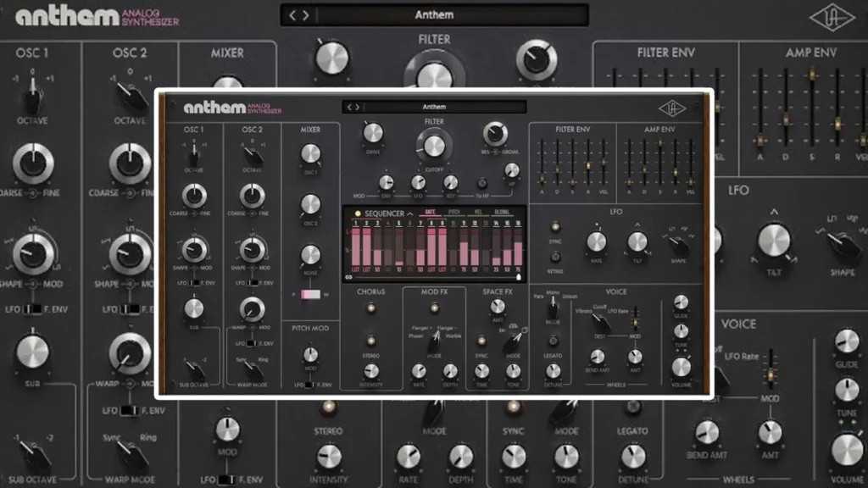Toggle the Sequencer power light
Viewport: 868px width, 488px height.
(x=358, y=213)
